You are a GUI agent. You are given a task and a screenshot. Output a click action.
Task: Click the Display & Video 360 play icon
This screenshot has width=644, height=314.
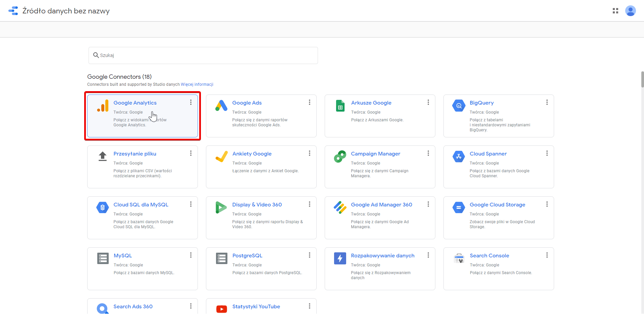pos(221,207)
